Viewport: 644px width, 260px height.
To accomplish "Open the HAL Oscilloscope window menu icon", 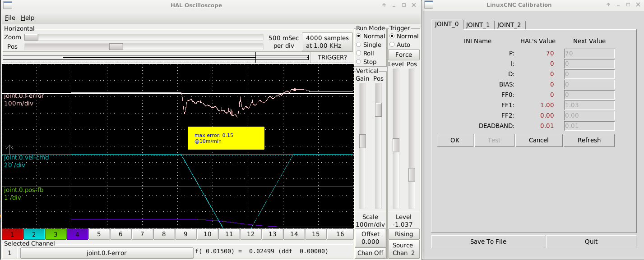I will point(8,5).
